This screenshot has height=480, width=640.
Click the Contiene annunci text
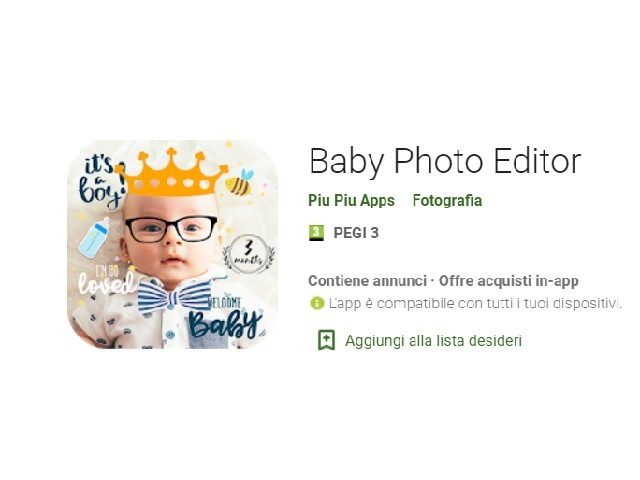[367, 281]
